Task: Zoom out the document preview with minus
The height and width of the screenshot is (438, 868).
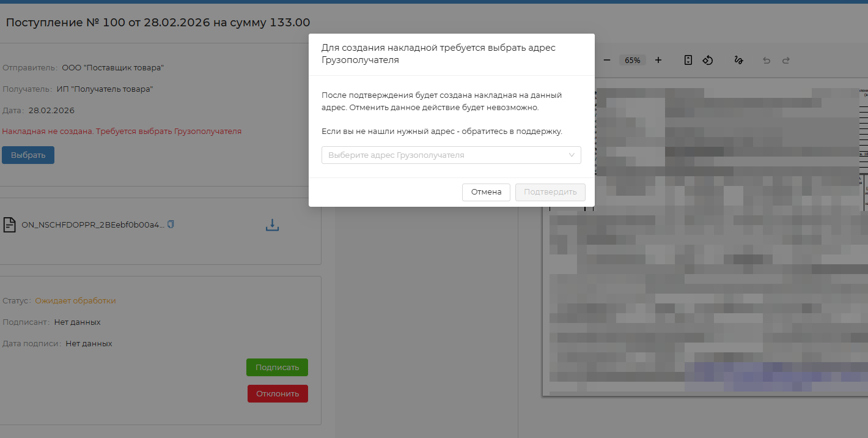Action: (x=607, y=60)
